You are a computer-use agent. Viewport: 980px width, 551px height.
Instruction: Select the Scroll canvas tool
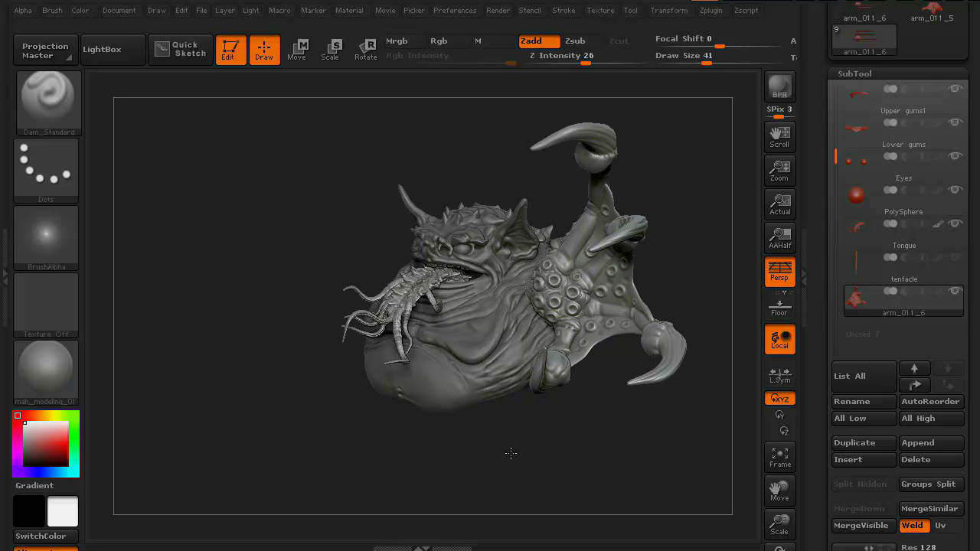tap(779, 136)
